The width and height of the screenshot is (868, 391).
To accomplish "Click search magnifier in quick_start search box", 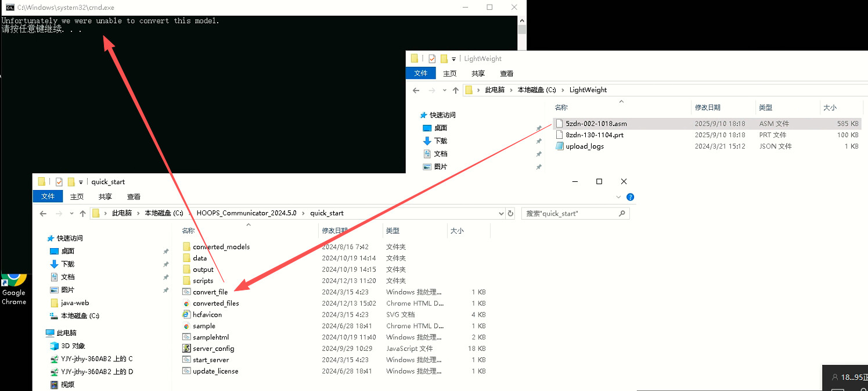I will [622, 214].
